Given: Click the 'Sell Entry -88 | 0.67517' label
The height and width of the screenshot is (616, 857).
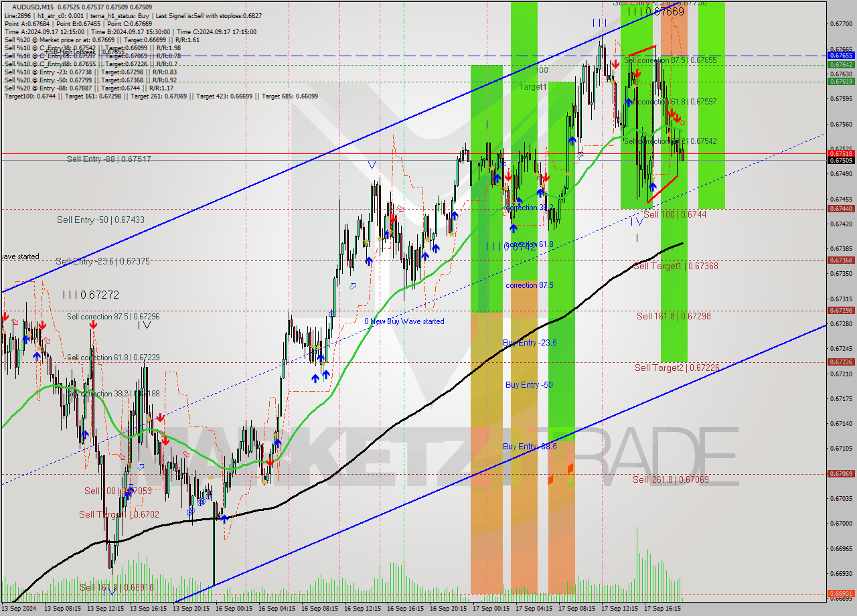Looking at the screenshot, I should (x=108, y=159).
